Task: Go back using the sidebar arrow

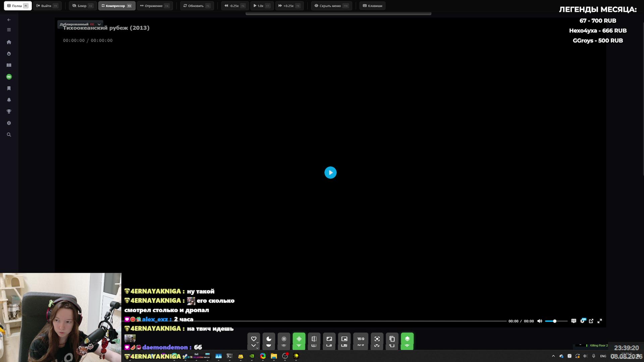Action: [9, 20]
